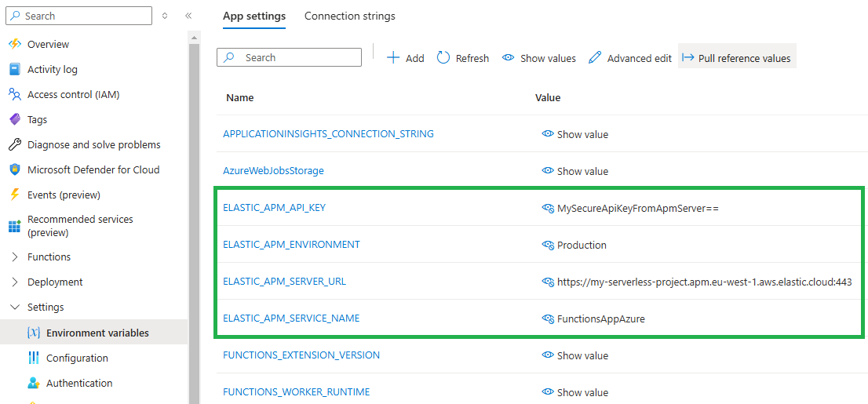Collapse the sidebar with double-chevron icon
The image size is (868, 404).
[x=188, y=16]
